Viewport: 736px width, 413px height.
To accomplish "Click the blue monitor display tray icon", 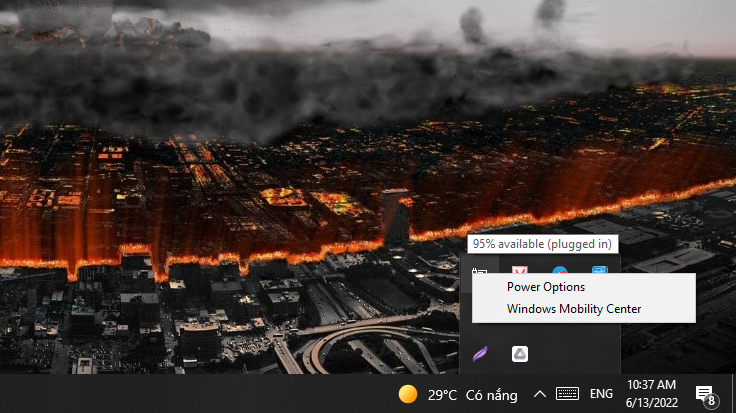I will pos(600,270).
